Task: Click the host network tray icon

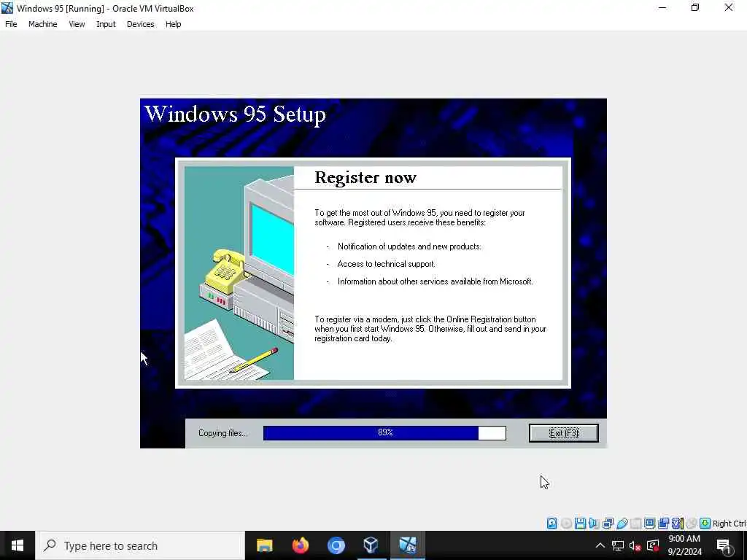Action: [x=618, y=545]
